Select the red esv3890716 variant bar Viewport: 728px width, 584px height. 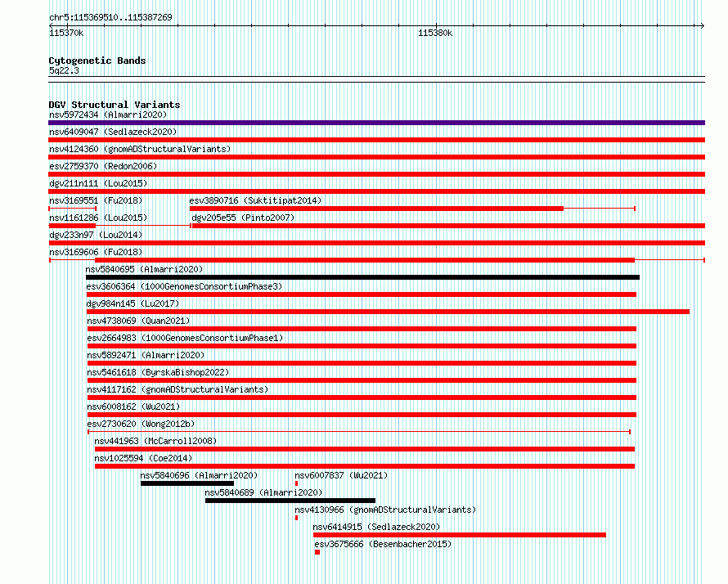tap(376, 209)
